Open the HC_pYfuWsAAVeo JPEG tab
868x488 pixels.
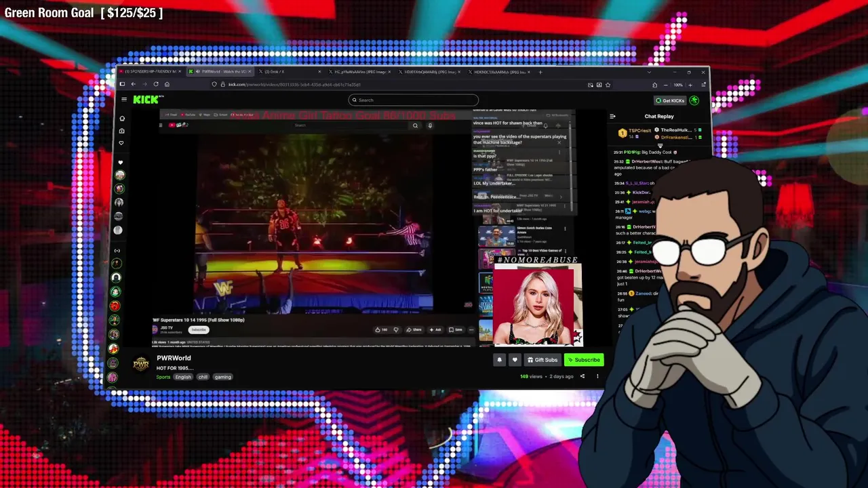tap(359, 72)
